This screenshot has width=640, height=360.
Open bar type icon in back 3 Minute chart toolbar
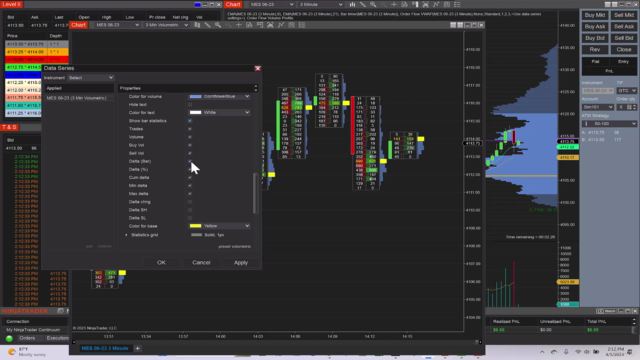352,4
